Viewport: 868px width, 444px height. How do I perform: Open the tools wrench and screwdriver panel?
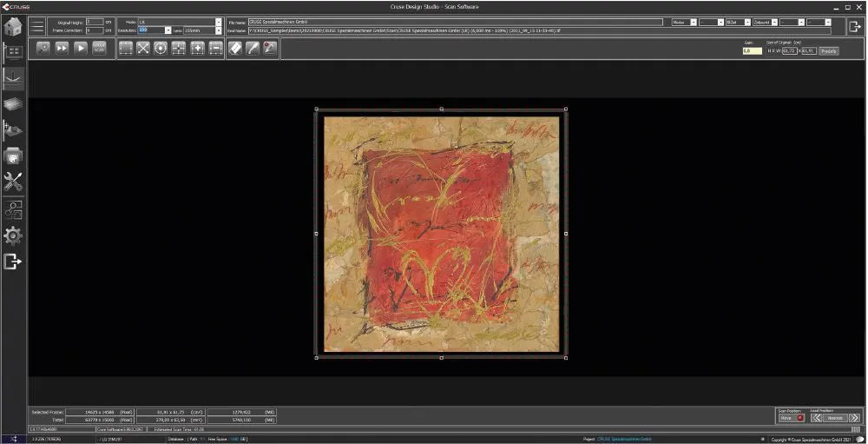13,182
